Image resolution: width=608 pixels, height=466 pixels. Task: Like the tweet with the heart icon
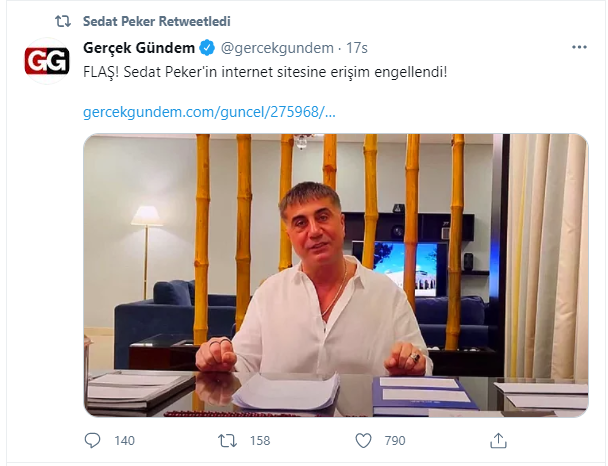363,441
